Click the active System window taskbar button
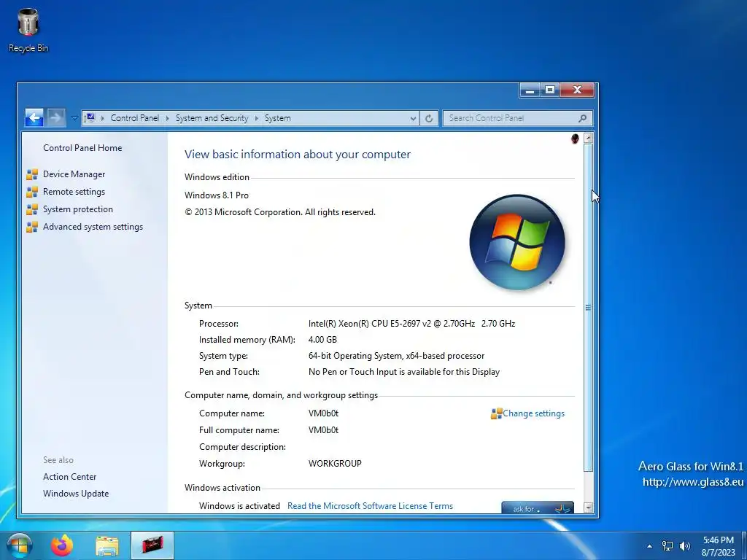Screen dimensions: 747x560 pyautogui.click(x=152, y=545)
